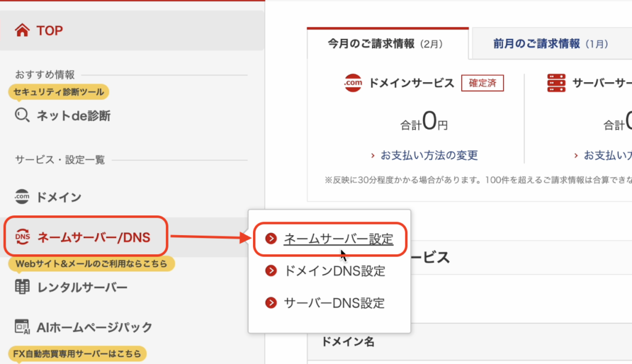Screen dimensions: 632x364
Task: Select ドメインDNS設定 from the flyout menu
Action: 334,271
